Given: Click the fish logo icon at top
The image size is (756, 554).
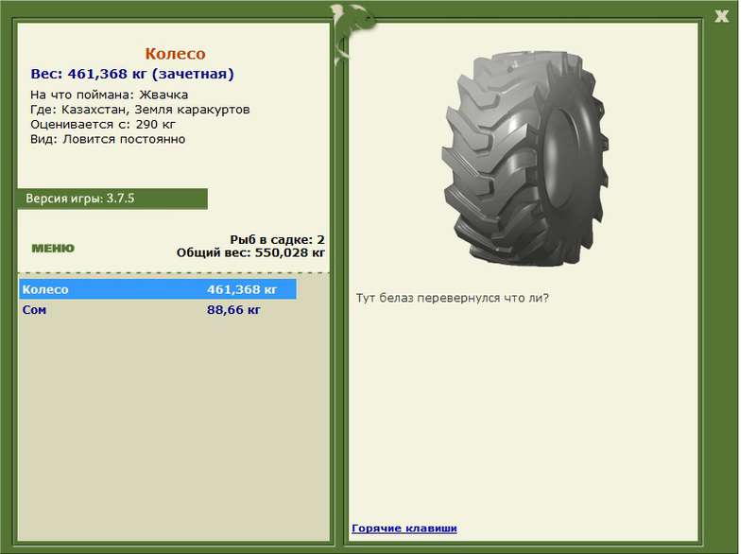Looking at the screenshot, I should pyautogui.click(x=353, y=34).
